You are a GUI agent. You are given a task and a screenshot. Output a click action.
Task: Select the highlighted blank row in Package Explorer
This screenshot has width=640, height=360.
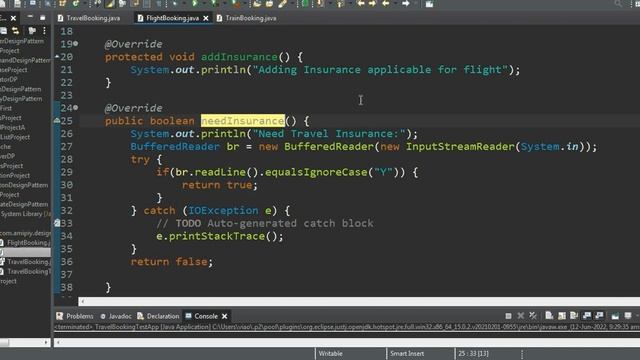(25, 252)
